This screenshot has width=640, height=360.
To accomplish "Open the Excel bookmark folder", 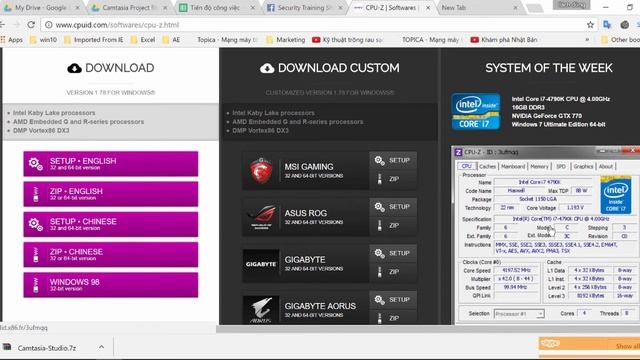I will click(143, 40).
